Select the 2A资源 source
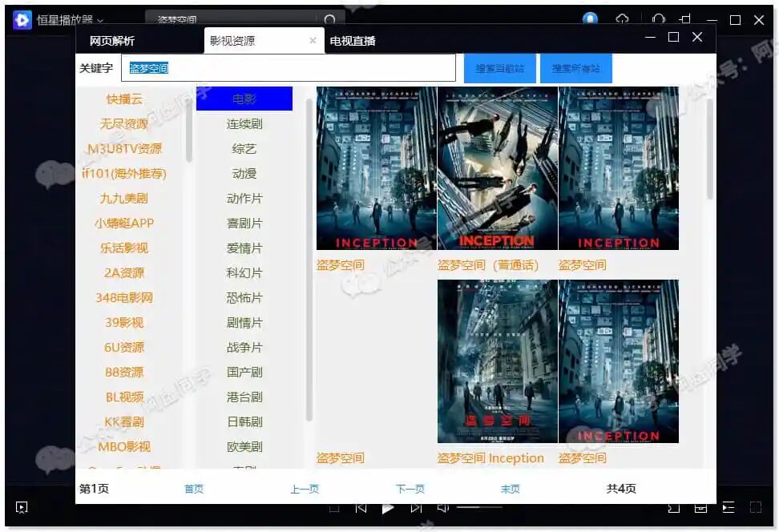 (124, 272)
